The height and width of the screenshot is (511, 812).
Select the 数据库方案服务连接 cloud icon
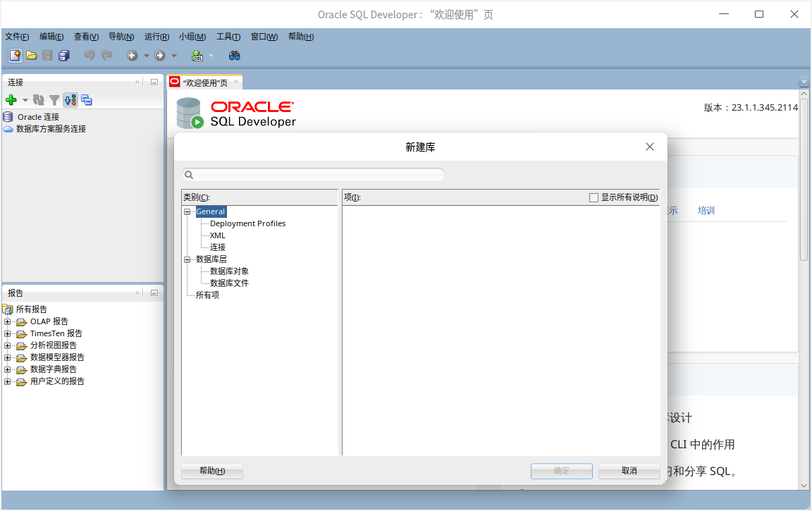tap(8, 129)
